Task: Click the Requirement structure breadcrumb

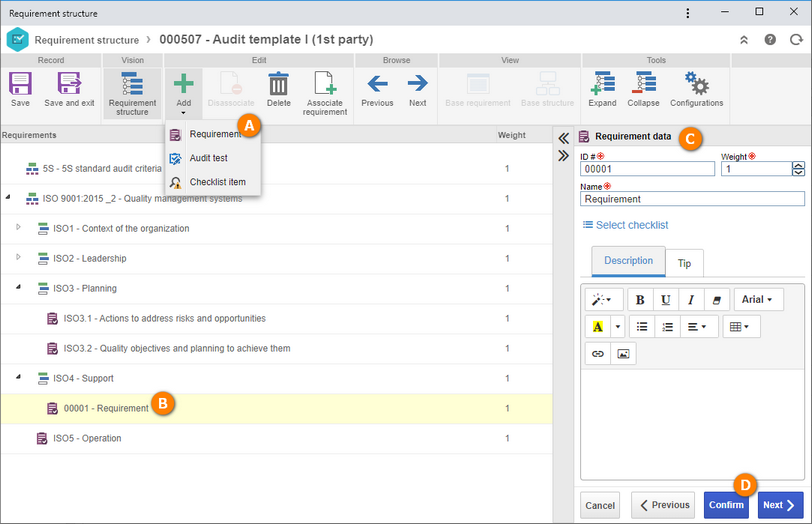Action: [86, 40]
